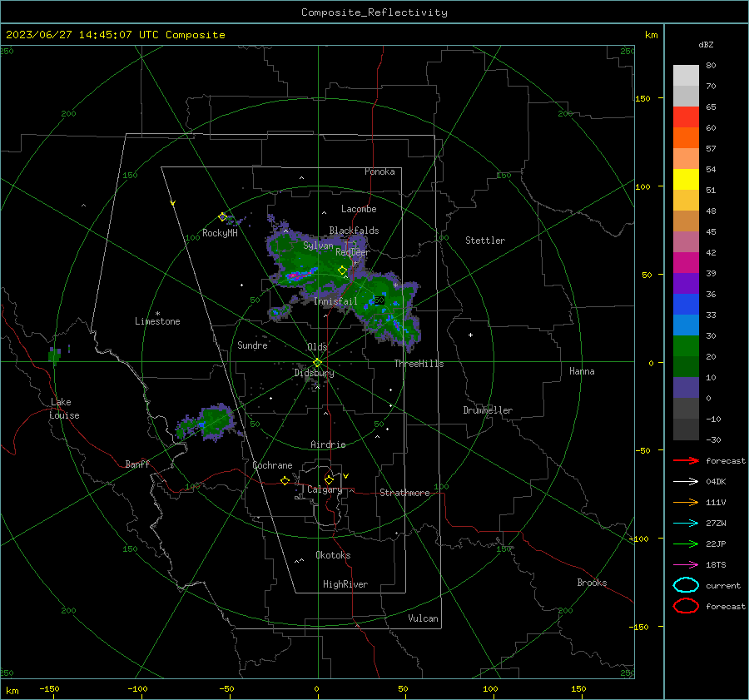Image resolution: width=749 pixels, height=700 pixels.
Task: Click the magenta 18TS arrow icon
Action: coord(686,565)
